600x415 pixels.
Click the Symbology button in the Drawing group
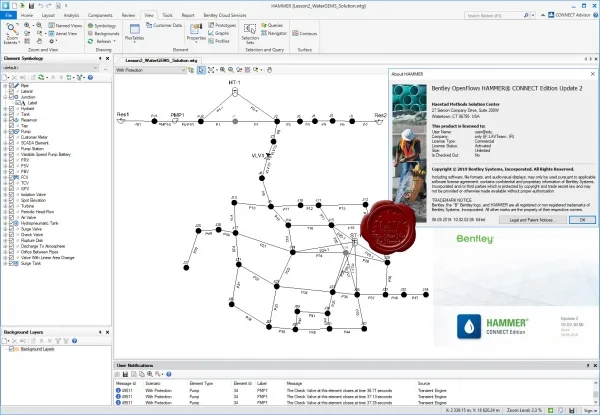102,26
